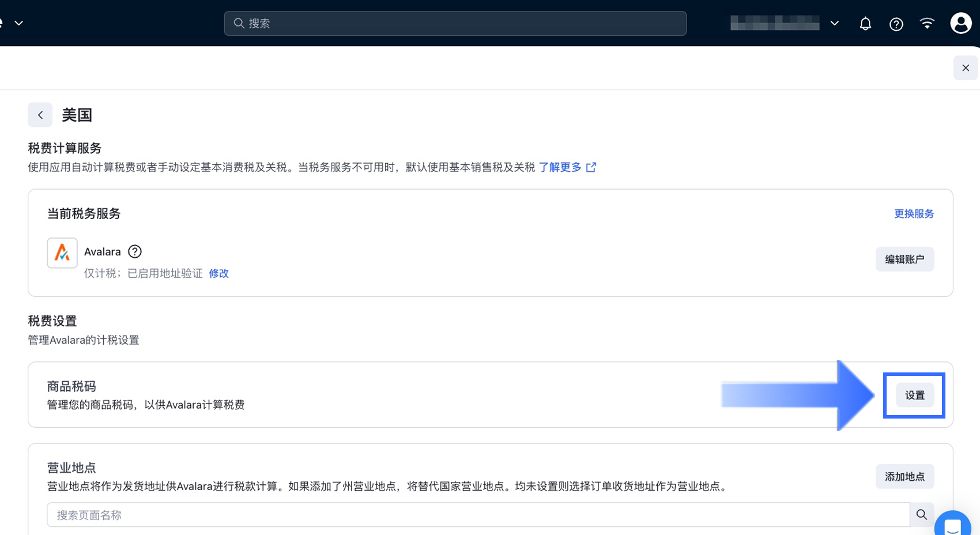
Task: Open the chat support bubble
Action: (952, 525)
